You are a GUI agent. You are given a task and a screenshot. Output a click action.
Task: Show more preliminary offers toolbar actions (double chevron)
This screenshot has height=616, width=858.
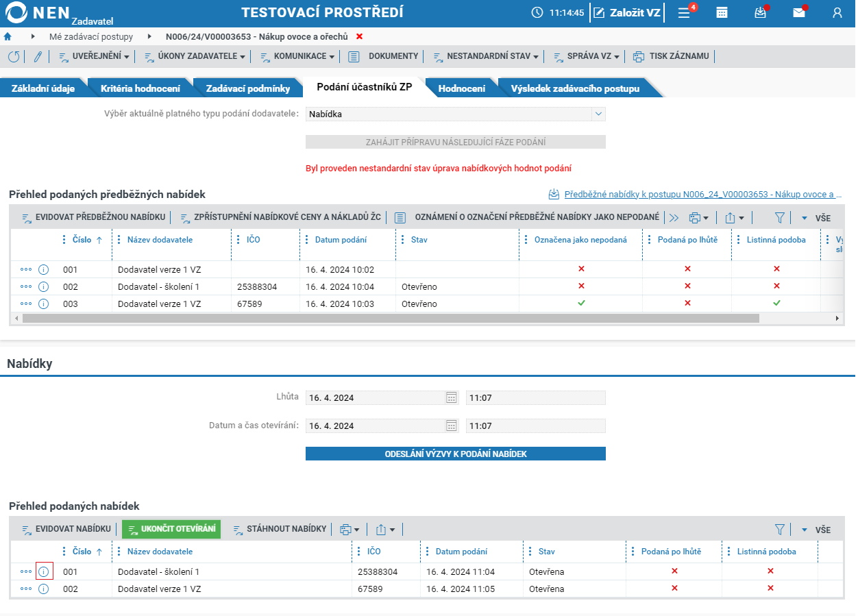[x=674, y=218]
